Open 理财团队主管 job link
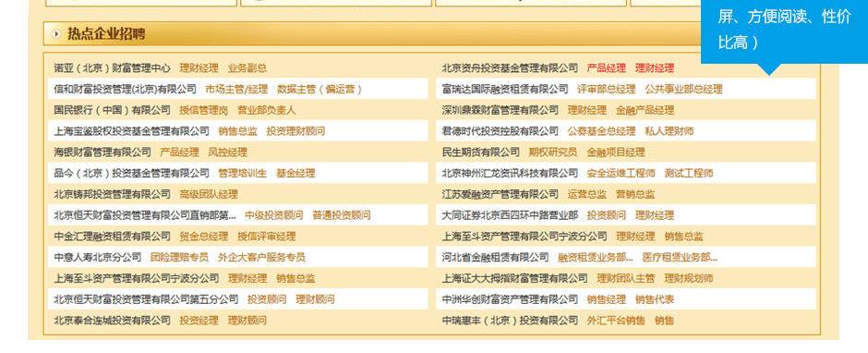This screenshot has height=353, width=868. [x=625, y=279]
